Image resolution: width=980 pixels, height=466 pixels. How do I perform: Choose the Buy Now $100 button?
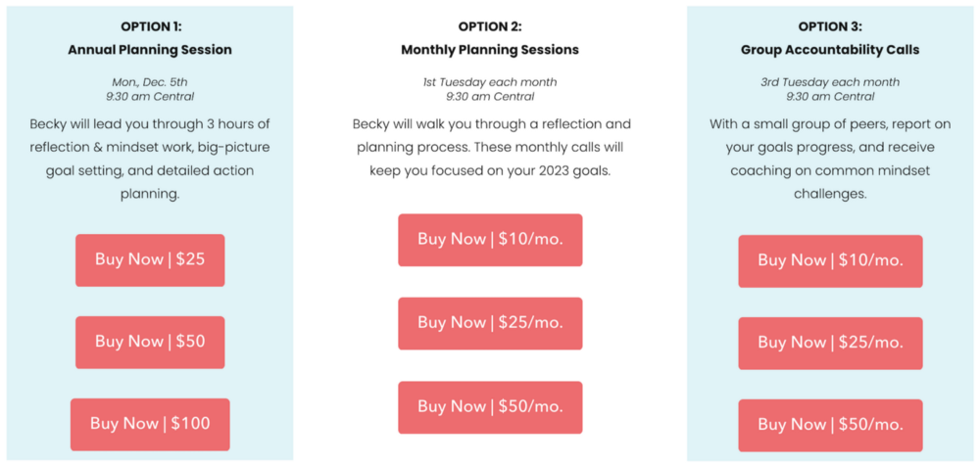150,424
